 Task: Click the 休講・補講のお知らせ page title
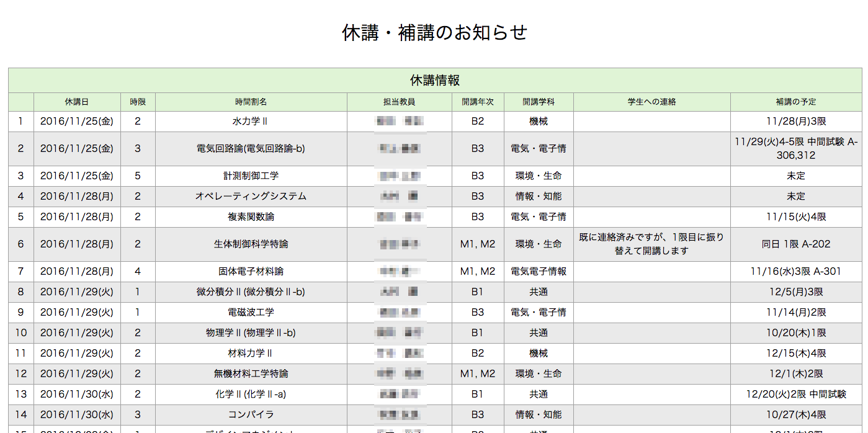tap(434, 32)
